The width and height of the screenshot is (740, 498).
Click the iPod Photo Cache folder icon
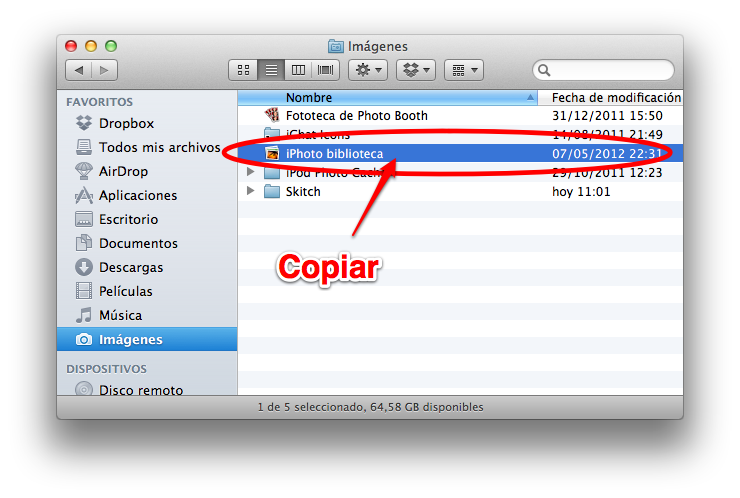point(272,172)
